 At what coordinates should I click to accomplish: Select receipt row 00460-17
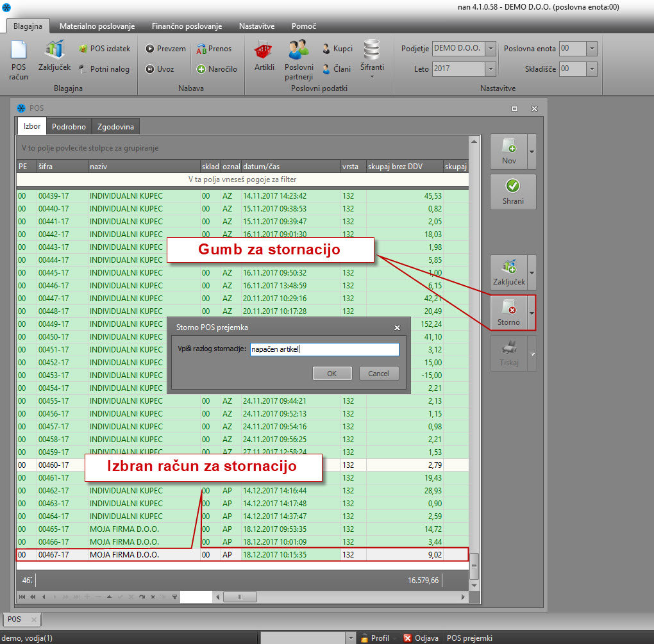(x=242, y=465)
